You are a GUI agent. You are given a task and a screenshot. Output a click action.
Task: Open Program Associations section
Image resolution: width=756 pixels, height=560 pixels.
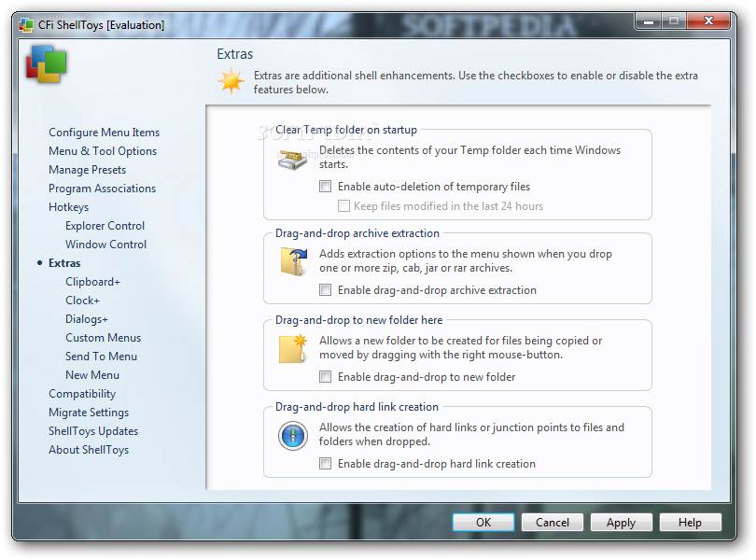tap(103, 189)
